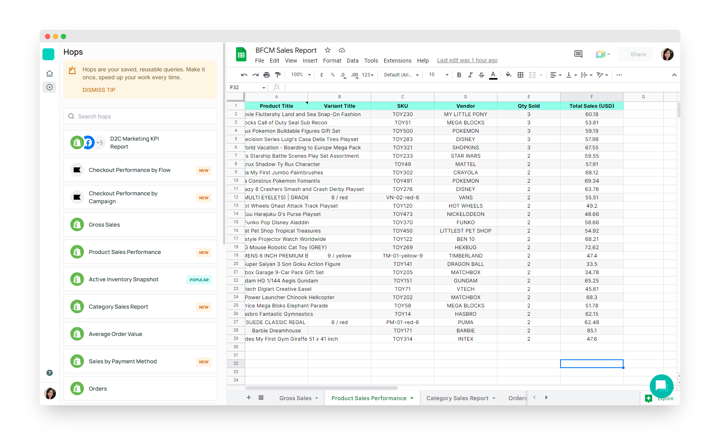The height and width of the screenshot is (435, 720).
Task: Decrease decimal places
Action: (343, 75)
